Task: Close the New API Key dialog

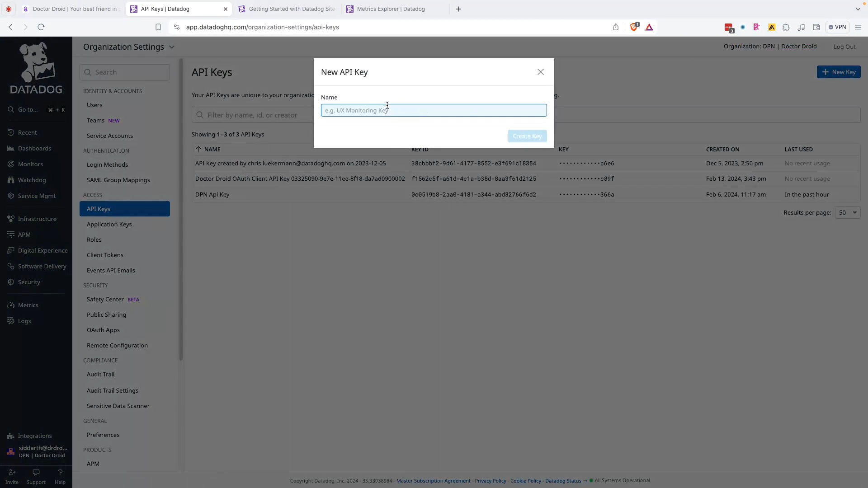Action: pyautogui.click(x=540, y=72)
